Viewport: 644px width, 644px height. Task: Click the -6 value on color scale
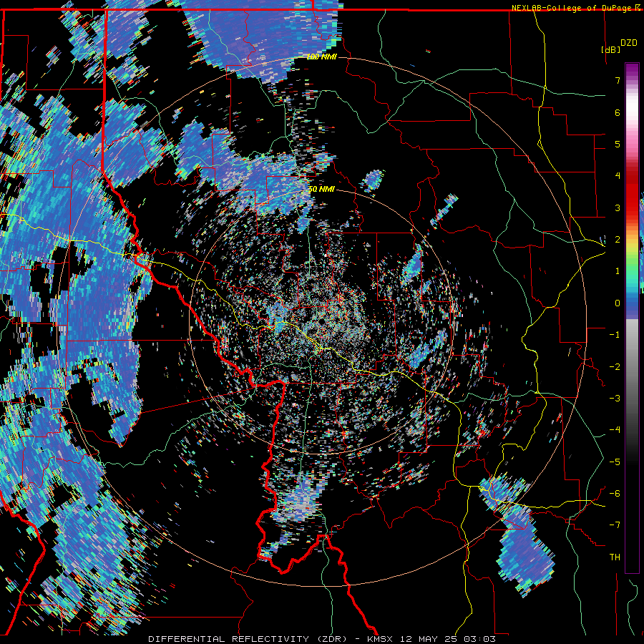click(615, 494)
